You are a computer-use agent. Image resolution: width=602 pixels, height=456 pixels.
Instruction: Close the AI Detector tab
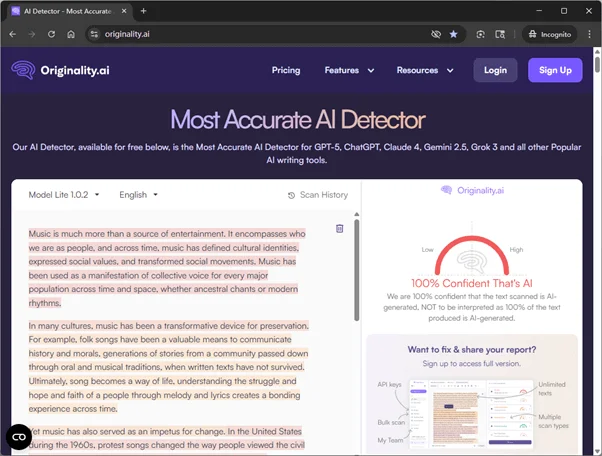124,11
